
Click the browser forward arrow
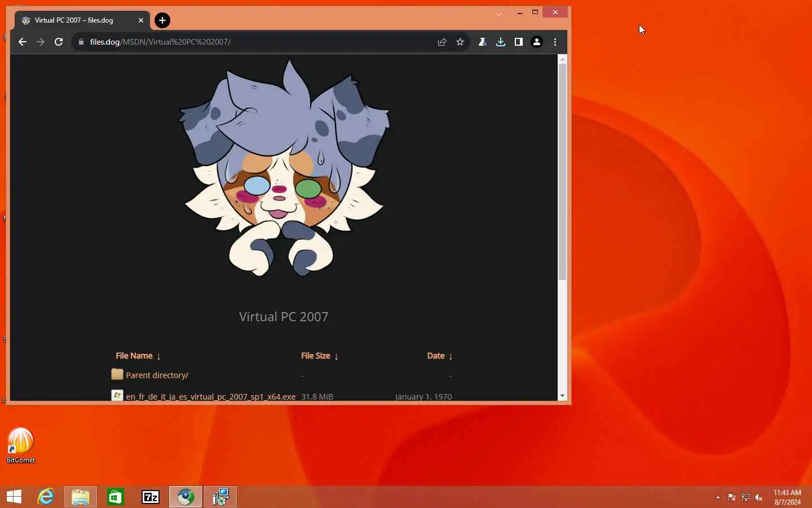click(x=41, y=42)
